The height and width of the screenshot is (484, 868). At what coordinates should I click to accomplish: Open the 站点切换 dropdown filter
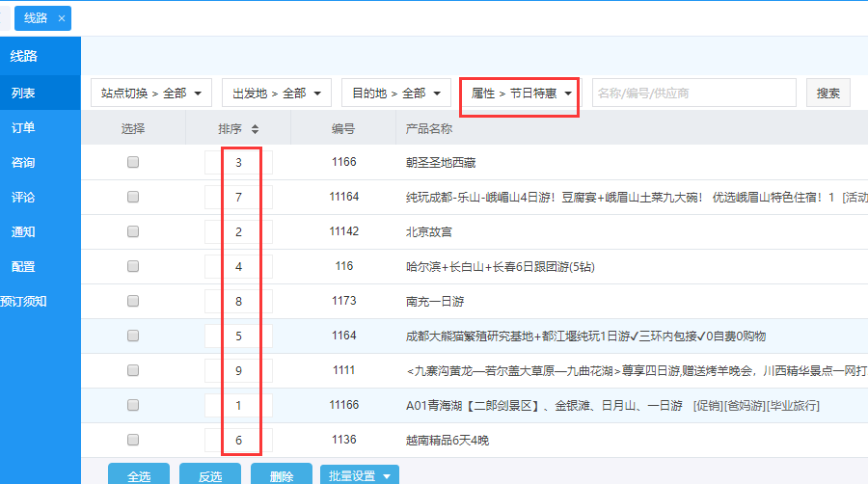coord(151,94)
